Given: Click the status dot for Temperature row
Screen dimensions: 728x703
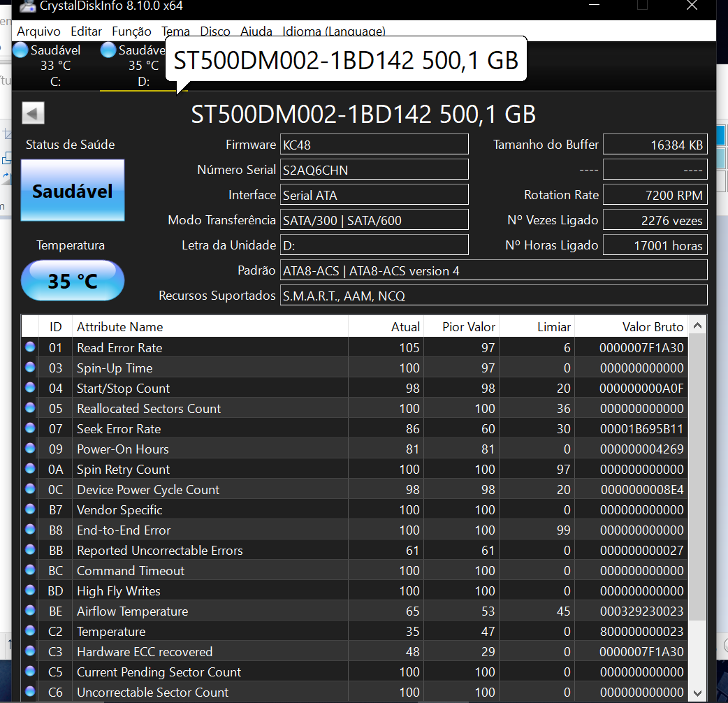Looking at the screenshot, I should click(30, 630).
